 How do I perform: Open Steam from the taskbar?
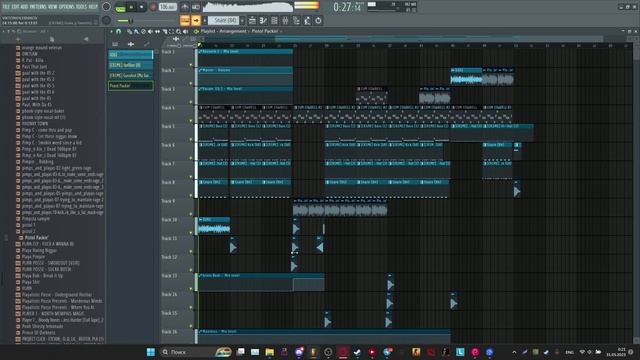coord(357,352)
